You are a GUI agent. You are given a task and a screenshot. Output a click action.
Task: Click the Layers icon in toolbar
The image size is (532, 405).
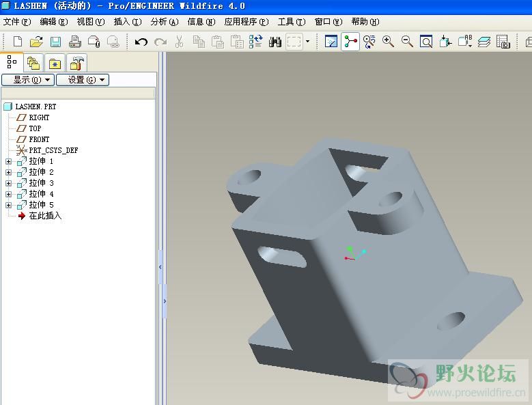(484, 42)
